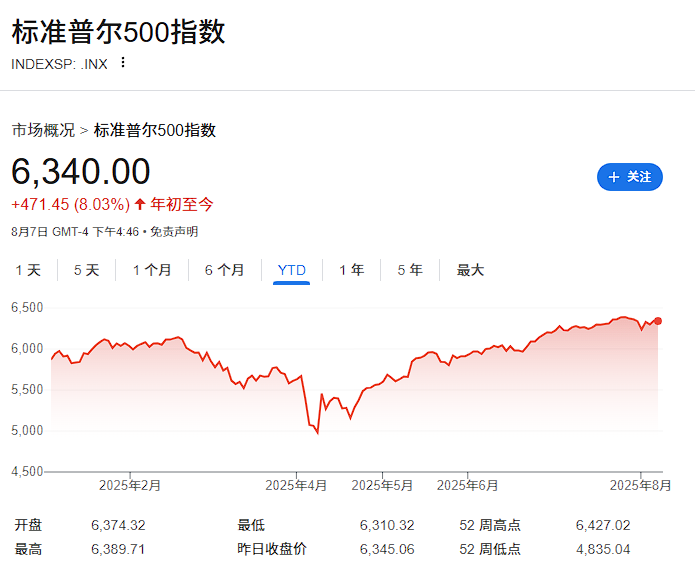Screen dimensions: 695x570
Task: Click the 最高 value 6,389.71
Action: 118,549
